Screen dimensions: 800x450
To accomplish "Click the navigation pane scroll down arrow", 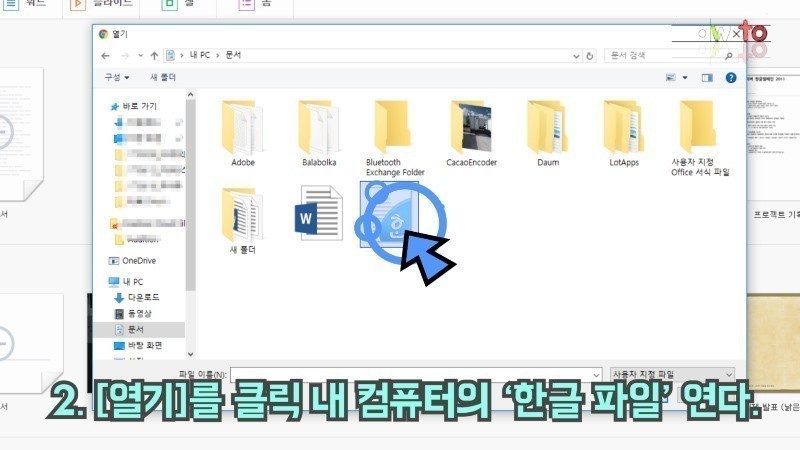I will pos(190,354).
